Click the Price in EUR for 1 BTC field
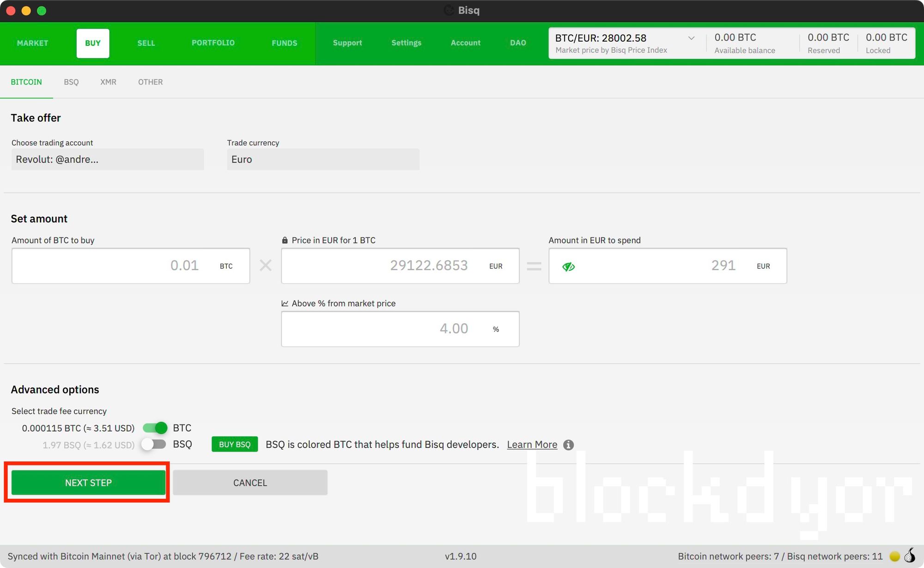This screenshot has width=924, height=568. (400, 266)
